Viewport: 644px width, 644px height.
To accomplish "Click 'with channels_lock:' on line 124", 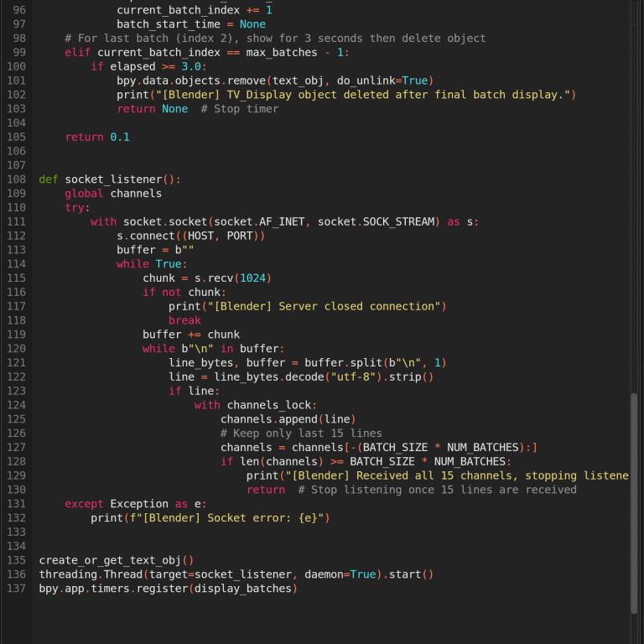I will tap(256, 405).
